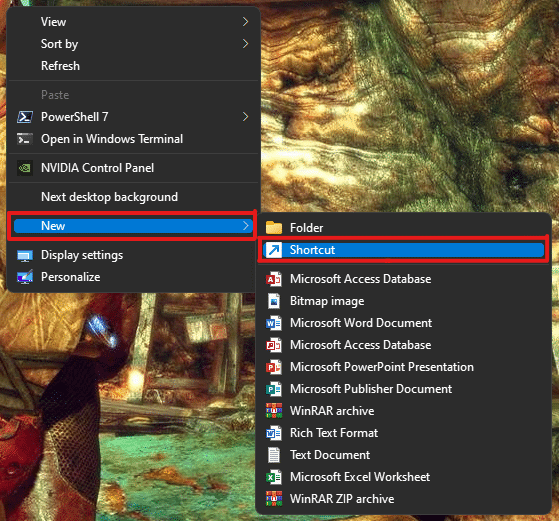Click the Shortcut arrow icon
This screenshot has height=521, width=559.
click(x=274, y=250)
